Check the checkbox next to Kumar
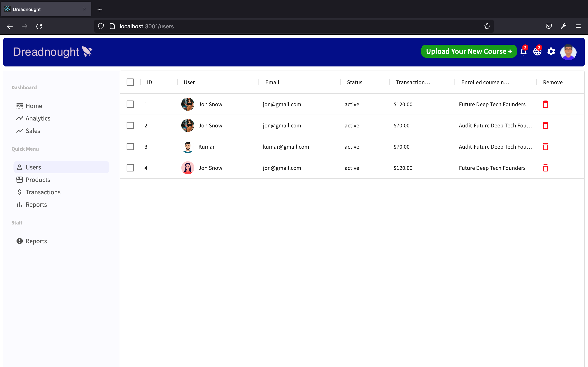Screen dimensions: 588x367 pyautogui.click(x=130, y=147)
